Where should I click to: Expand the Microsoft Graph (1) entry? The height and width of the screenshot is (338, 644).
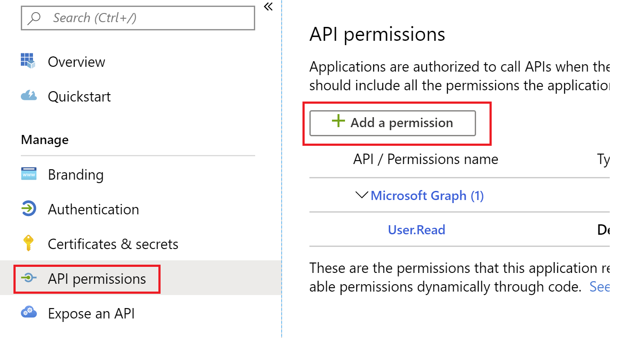(x=427, y=195)
